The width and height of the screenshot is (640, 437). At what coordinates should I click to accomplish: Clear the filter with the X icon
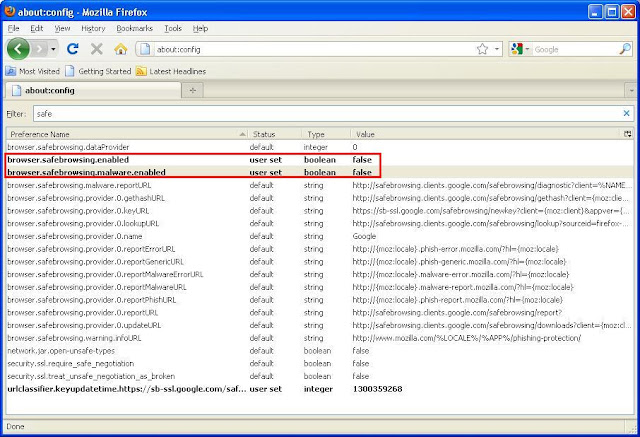[626, 113]
